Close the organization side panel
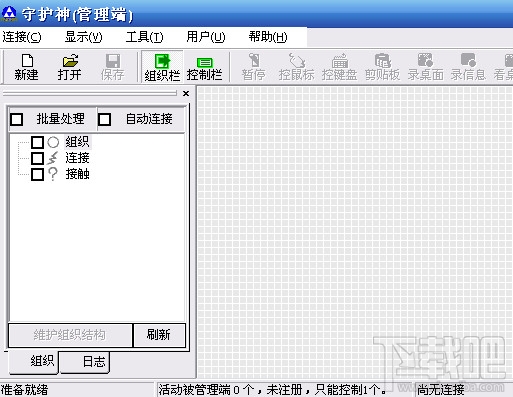This screenshot has width=513, height=397. pyautogui.click(x=186, y=94)
